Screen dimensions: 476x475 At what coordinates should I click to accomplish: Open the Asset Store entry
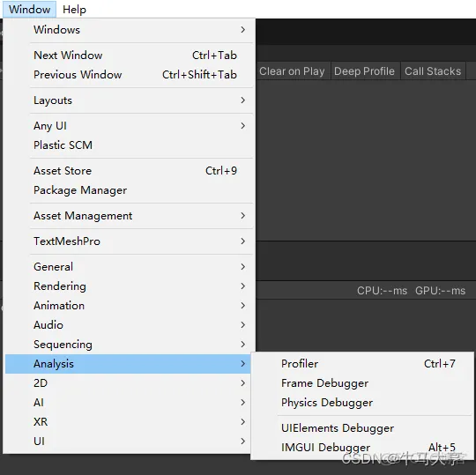pos(128,171)
